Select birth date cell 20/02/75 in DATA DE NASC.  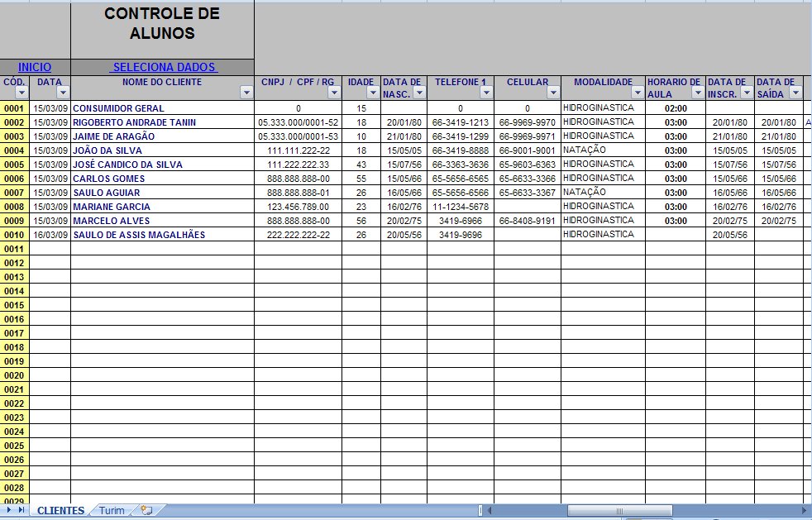[404, 220]
